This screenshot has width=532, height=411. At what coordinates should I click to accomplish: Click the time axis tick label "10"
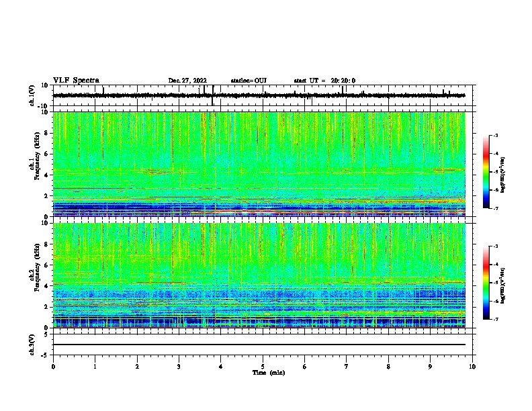(x=472, y=367)
